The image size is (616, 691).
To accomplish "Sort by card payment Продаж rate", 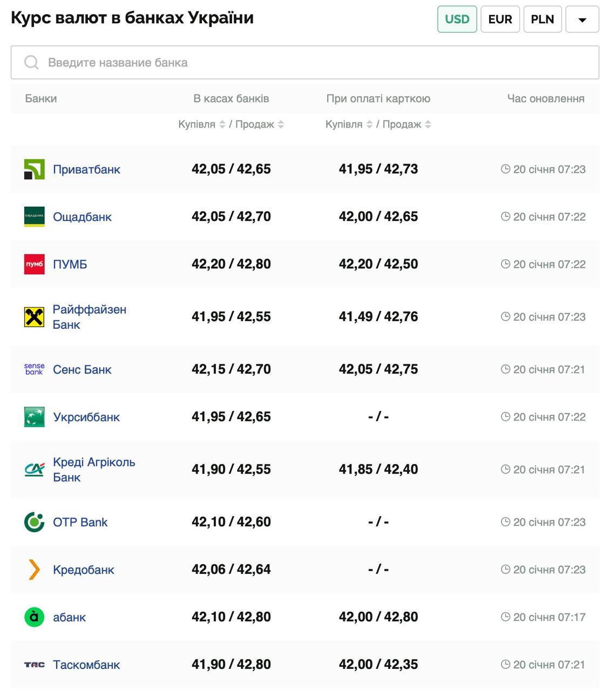I will [428, 125].
